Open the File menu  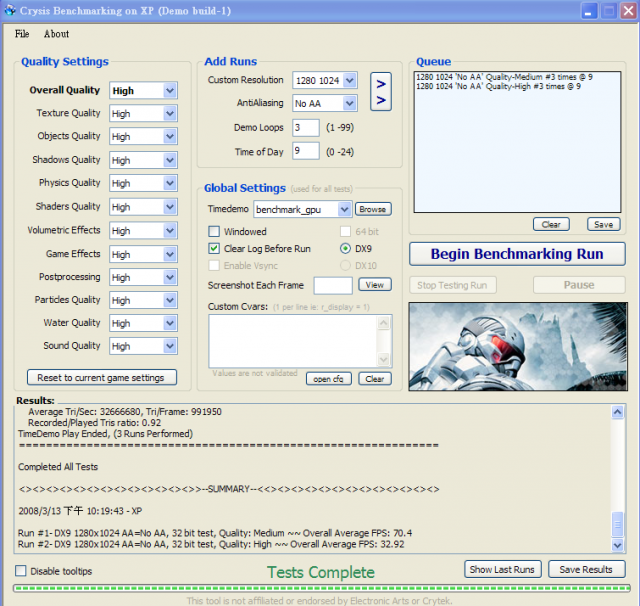(22, 34)
